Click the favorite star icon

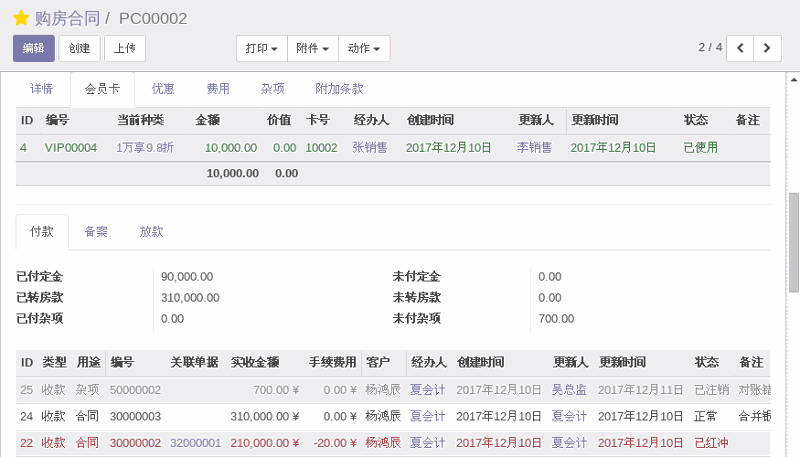click(x=21, y=18)
